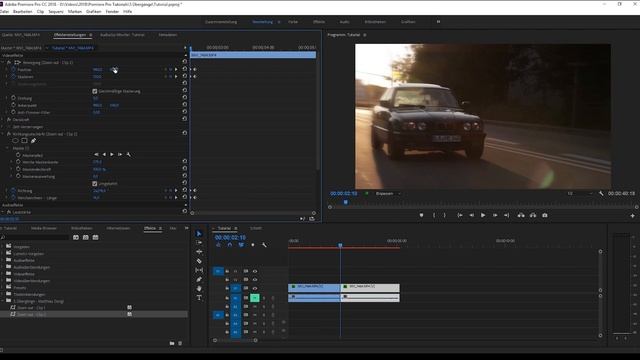Viewport: 640px width, 360px height.
Task: Expand the Deckkraft effect group
Action: (3, 120)
